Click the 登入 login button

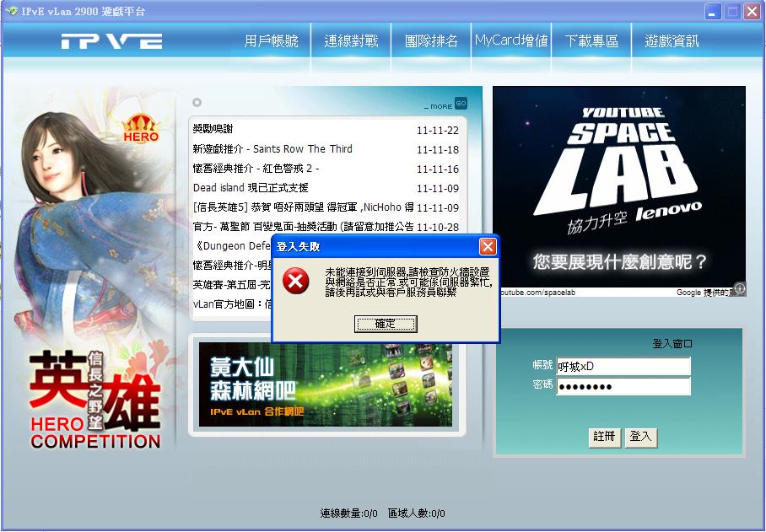click(x=641, y=438)
